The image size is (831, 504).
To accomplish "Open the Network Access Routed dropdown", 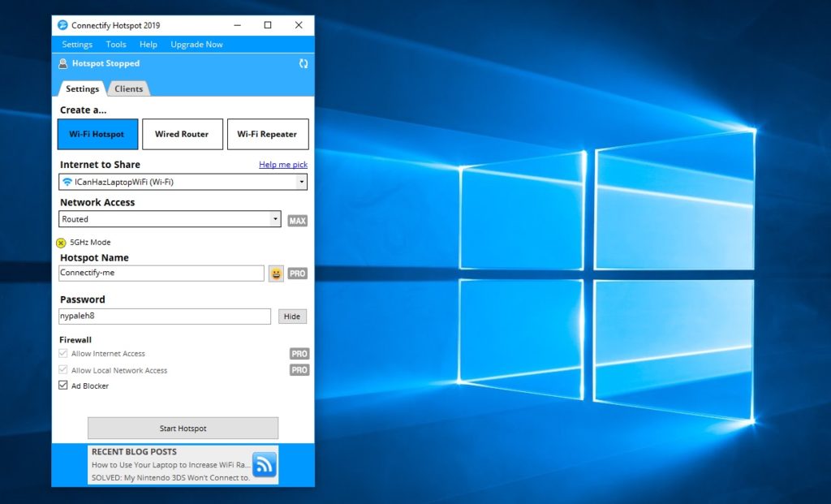I will click(x=275, y=219).
